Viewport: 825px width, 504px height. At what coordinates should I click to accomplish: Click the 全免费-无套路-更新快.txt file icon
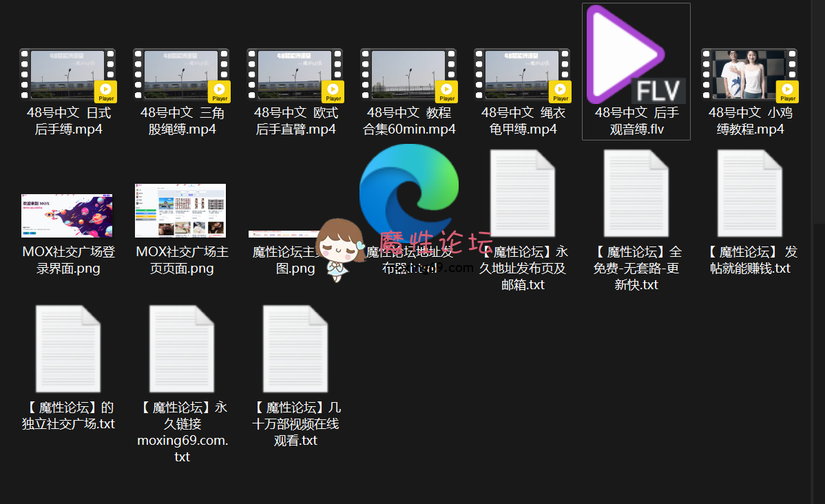[x=636, y=194]
